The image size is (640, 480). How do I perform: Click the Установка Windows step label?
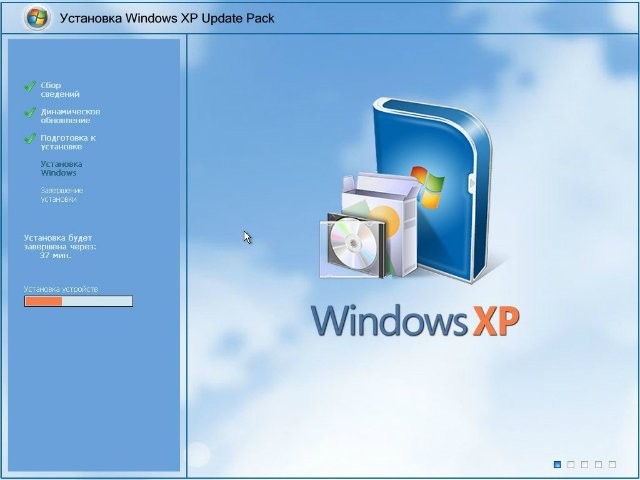[61, 168]
